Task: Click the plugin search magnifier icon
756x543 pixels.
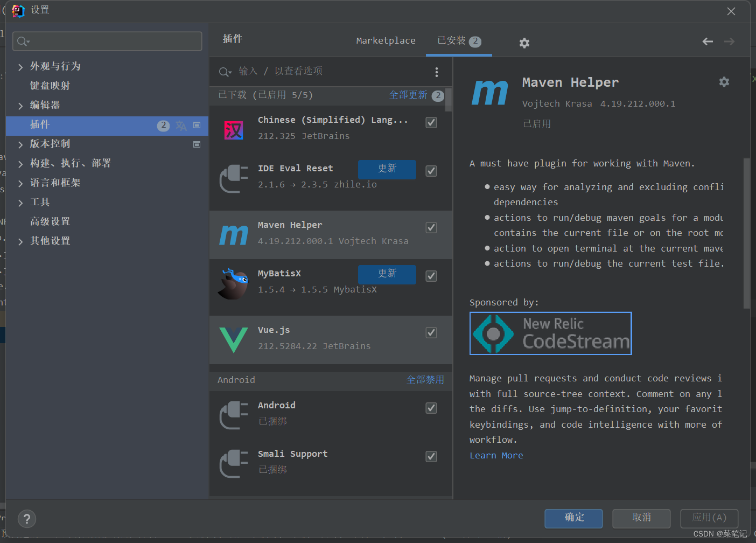Action: pos(225,72)
